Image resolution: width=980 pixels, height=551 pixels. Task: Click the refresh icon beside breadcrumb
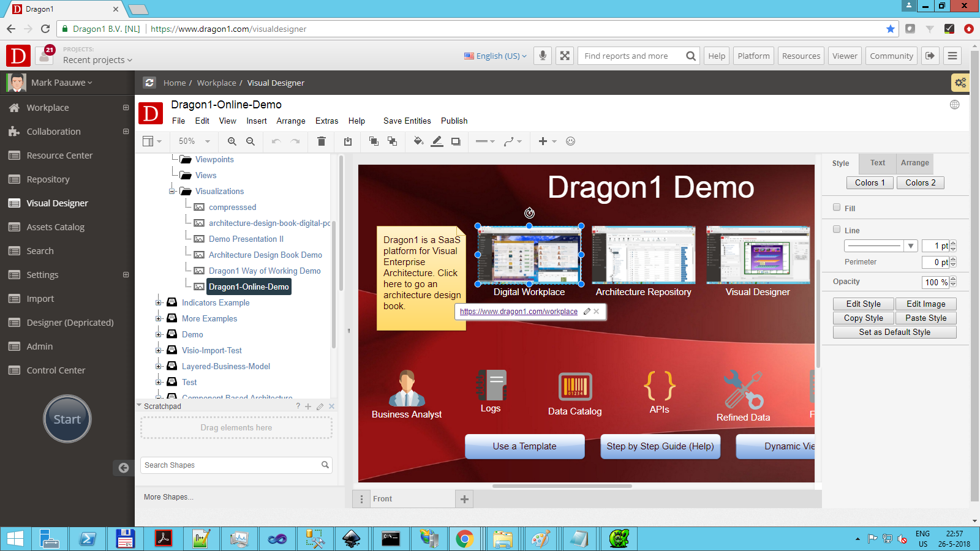149,83
